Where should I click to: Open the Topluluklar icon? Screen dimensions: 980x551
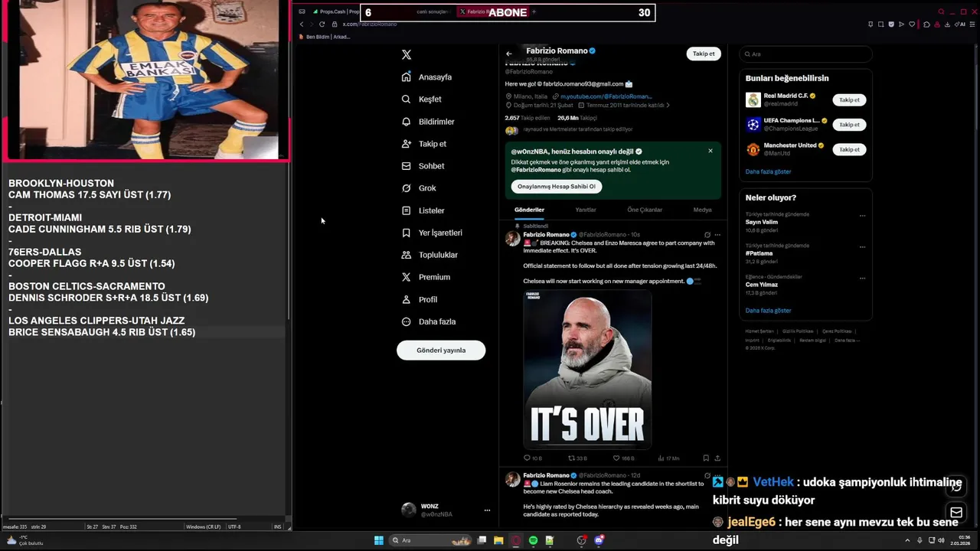pos(407,255)
